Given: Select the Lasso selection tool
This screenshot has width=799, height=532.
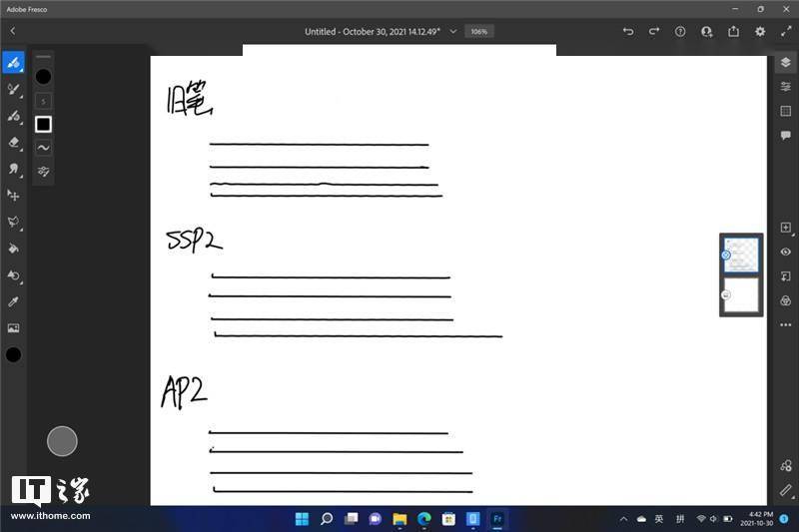Looking at the screenshot, I should point(13,222).
